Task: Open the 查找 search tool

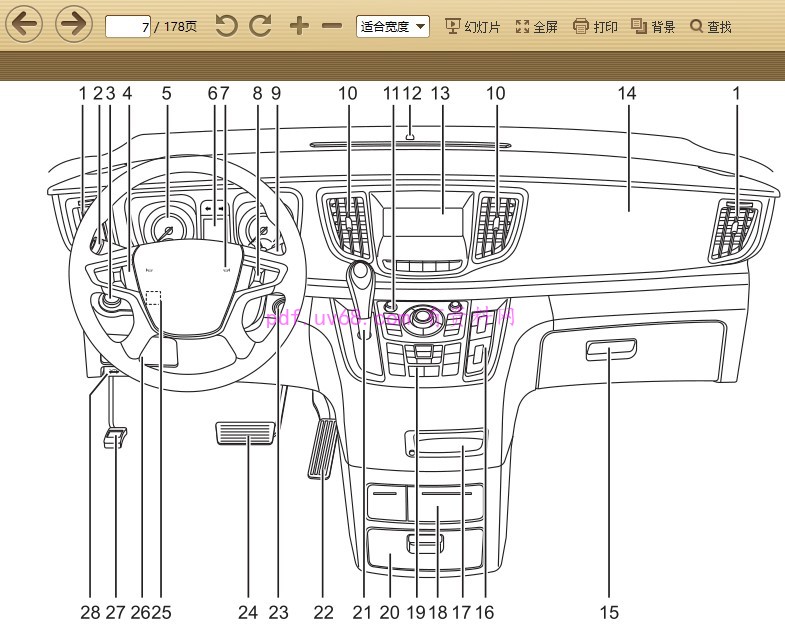Action: [711, 27]
